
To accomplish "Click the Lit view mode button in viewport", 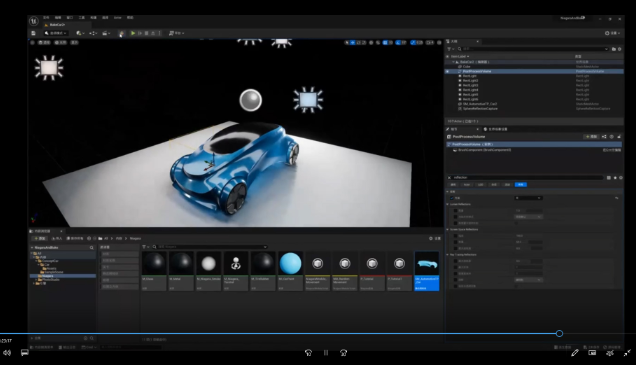I will tap(60, 42).
